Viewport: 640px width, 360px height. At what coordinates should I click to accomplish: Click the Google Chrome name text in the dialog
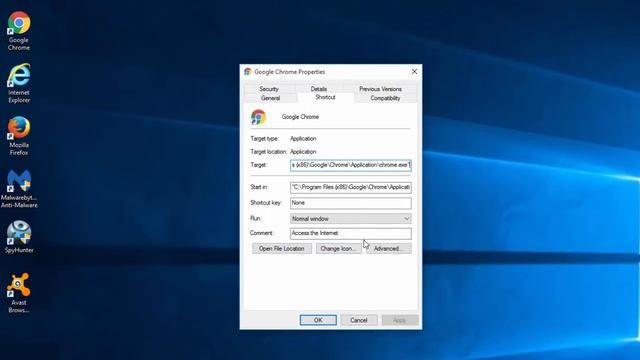pyautogui.click(x=300, y=117)
